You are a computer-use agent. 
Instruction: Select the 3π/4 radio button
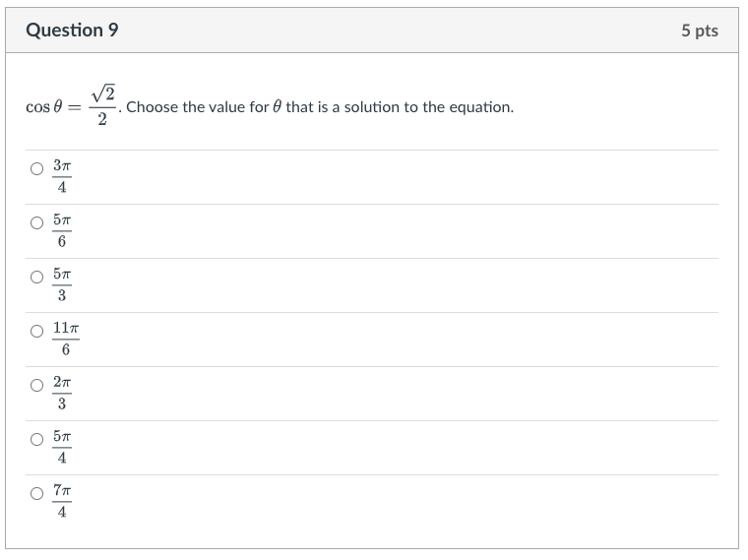pyautogui.click(x=36, y=169)
